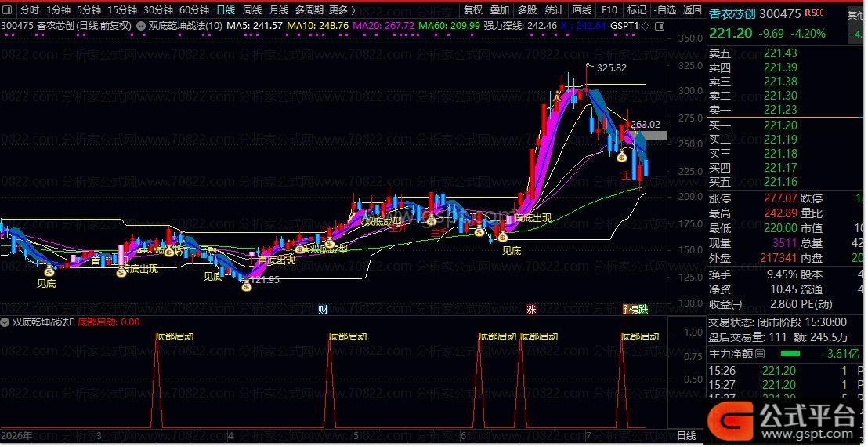Viewport: 868px width, 447px height.
Task: Click the 财 marker on the chart
Action: [x=323, y=310]
